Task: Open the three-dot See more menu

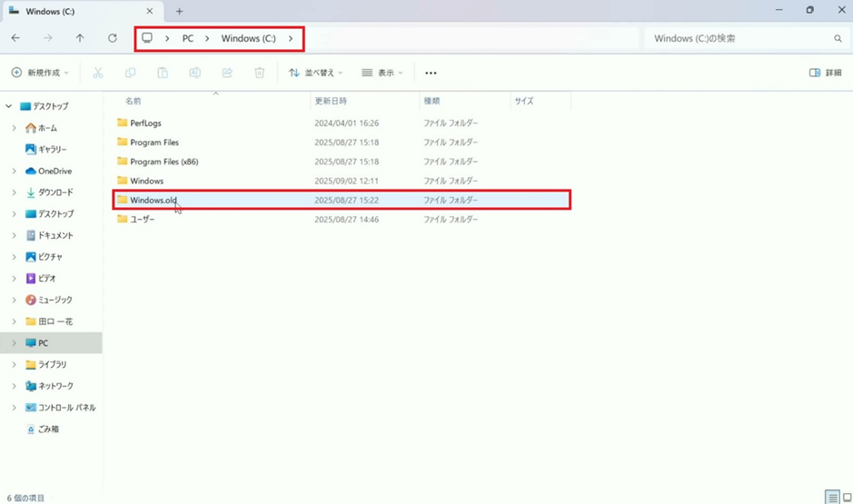Action: coord(431,73)
